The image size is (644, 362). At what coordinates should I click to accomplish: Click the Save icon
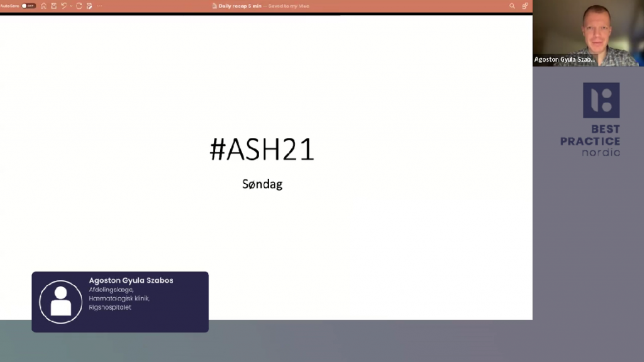53,6
